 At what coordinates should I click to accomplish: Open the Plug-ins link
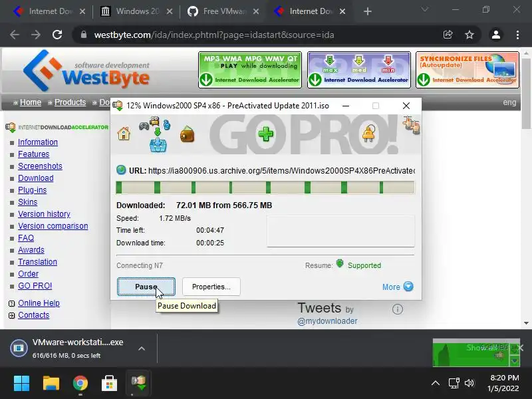32,190
